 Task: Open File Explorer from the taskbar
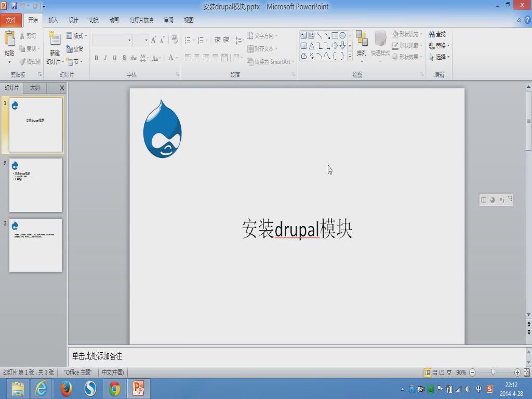(x=18, y=389)
